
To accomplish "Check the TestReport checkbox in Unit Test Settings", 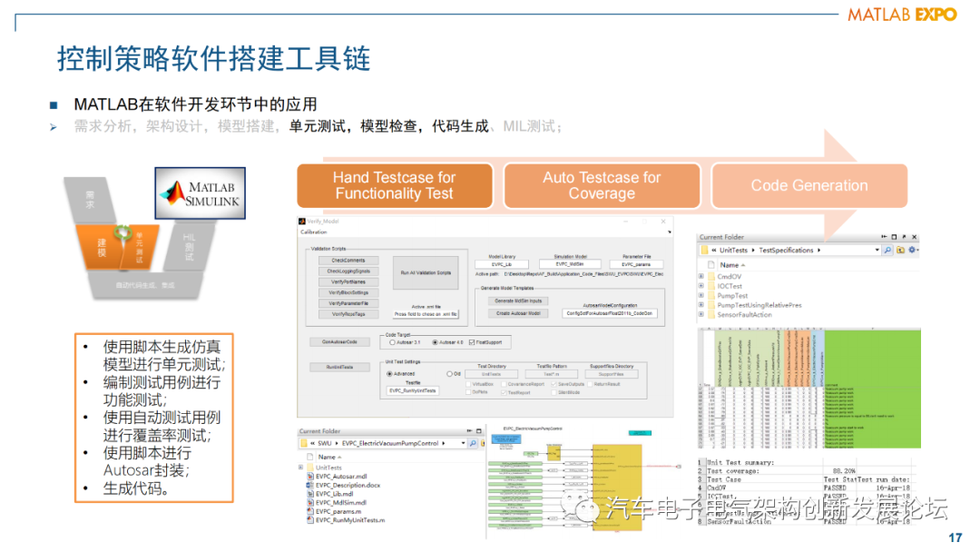I will click(x=504, y=392).
